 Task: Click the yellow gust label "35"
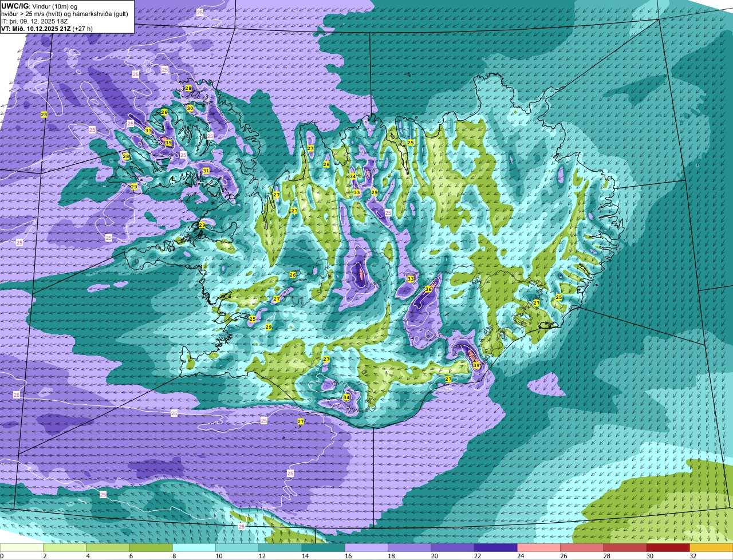[x=168, y=143]
